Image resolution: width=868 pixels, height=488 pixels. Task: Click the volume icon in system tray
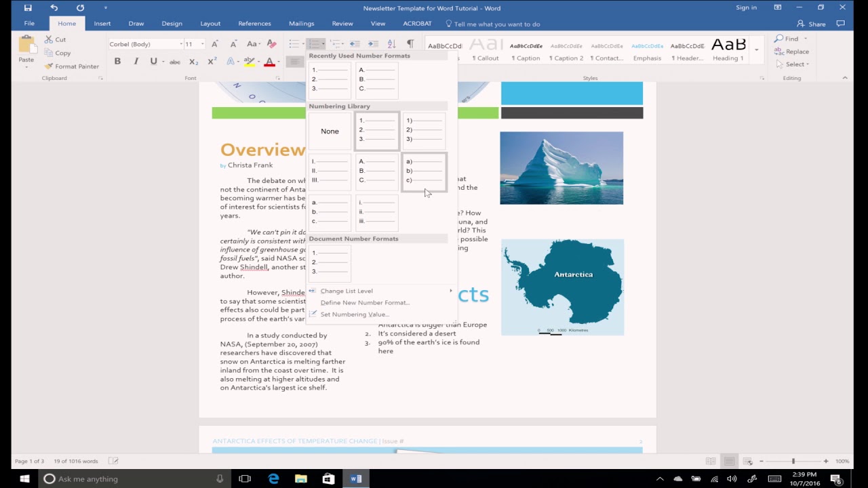732,479
